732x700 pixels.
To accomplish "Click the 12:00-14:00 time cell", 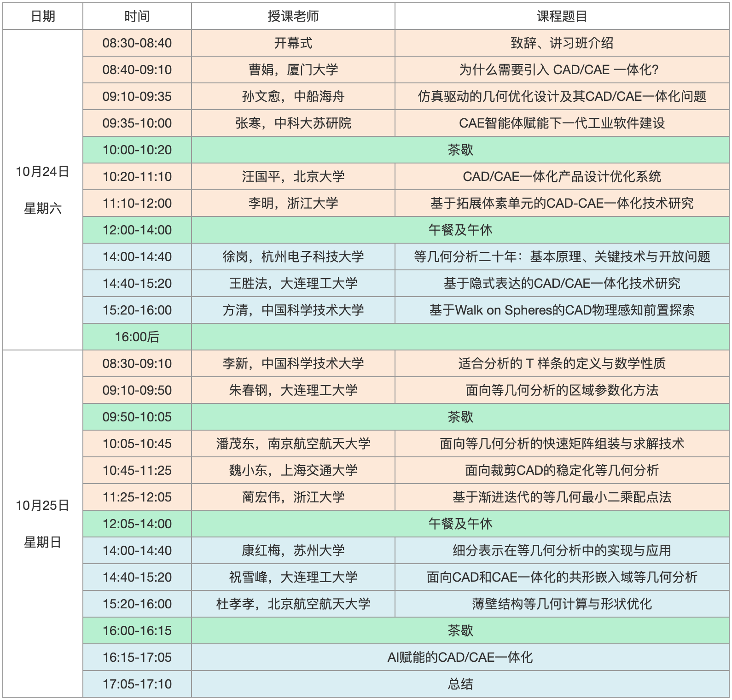I will 137,230.
